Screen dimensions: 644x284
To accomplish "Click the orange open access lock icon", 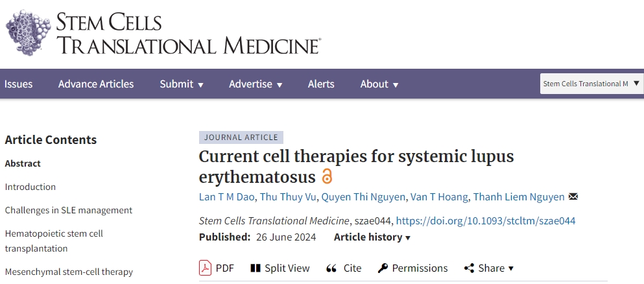I will (x=327, y=176).
